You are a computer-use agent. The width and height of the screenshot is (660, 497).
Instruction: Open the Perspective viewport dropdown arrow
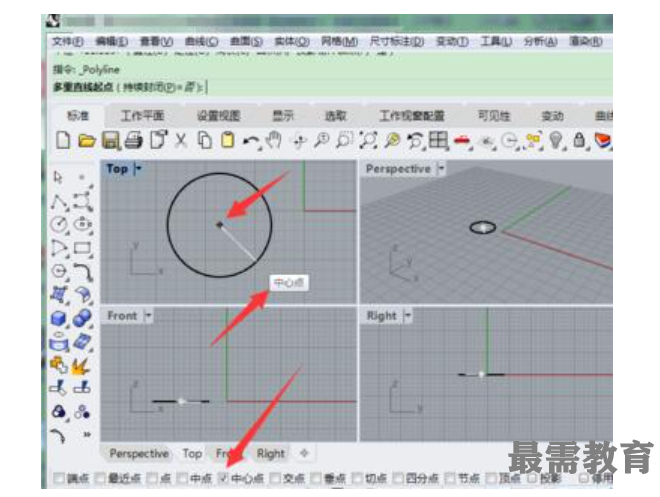[441, 169]
